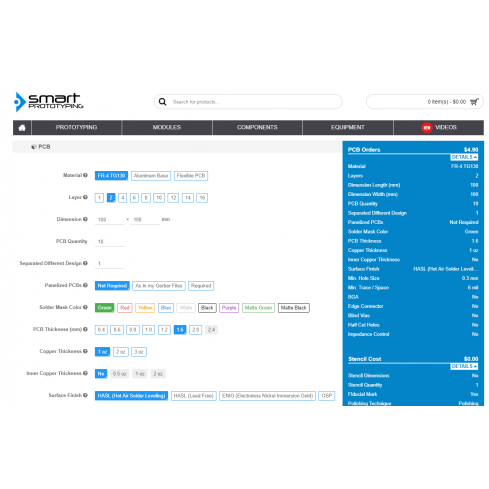The height and width of the screenshot is (489, 489).
Task: Open the Components menu
Action: point(257,128)
